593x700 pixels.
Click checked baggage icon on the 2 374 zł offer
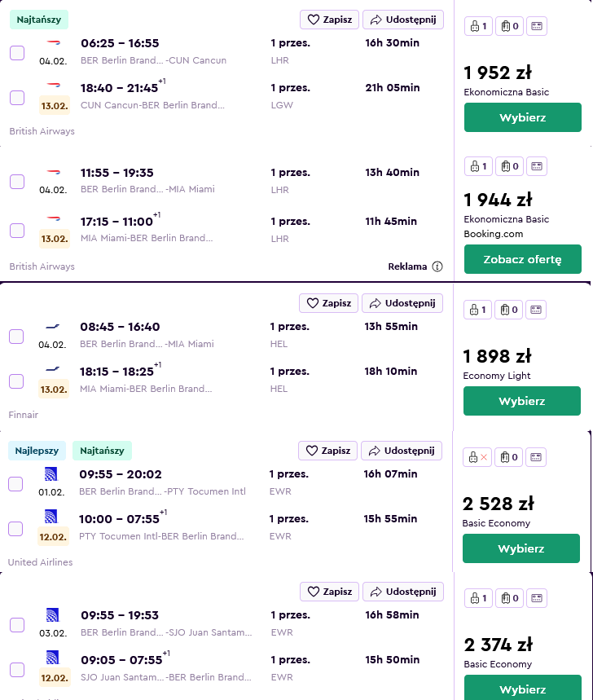pyautogui.click(x=510, y=598)
